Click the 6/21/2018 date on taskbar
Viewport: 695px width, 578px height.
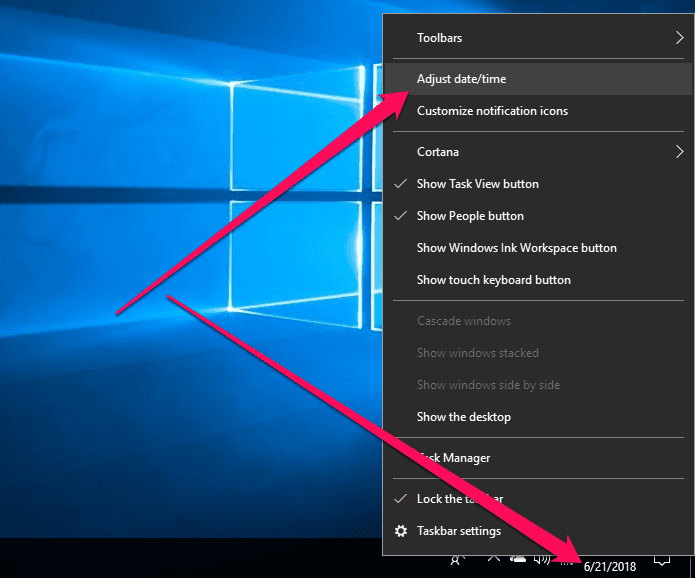pos(610,566)
